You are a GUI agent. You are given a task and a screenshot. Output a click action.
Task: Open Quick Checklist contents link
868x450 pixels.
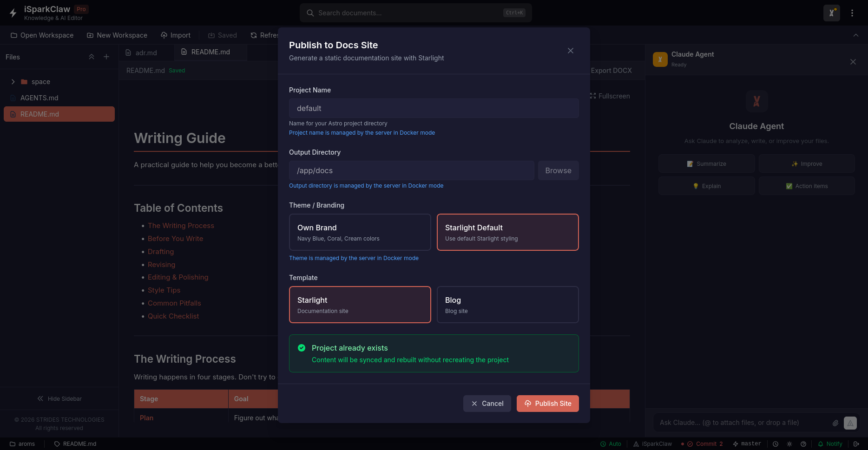[173, 316]
